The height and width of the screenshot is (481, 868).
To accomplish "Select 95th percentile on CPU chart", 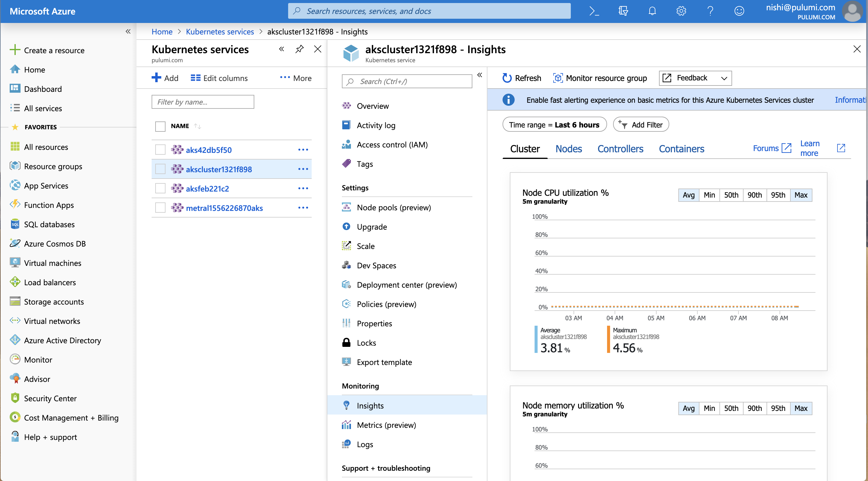I will coord(778,195).
